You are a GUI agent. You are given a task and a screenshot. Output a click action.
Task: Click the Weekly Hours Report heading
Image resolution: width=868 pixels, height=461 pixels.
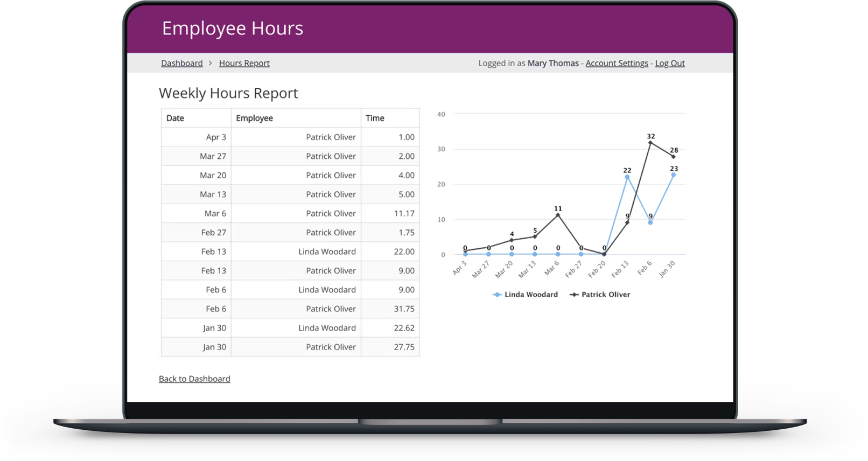coord(228,93)
